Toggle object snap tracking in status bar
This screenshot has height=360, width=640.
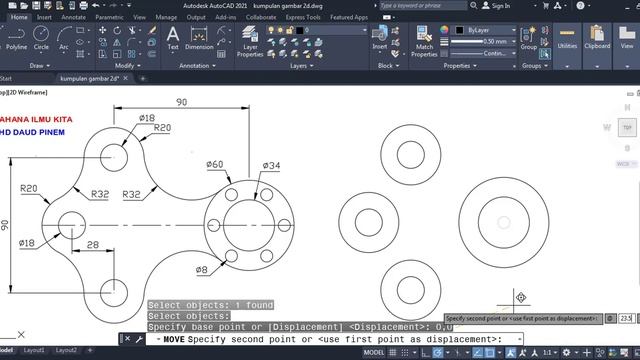pos(477,352)
